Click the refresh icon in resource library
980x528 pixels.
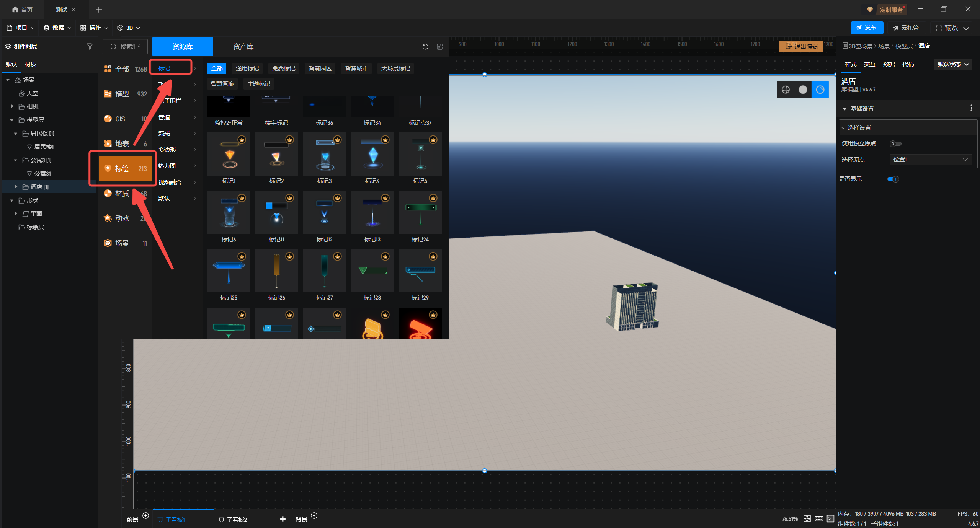click(425, 47)
